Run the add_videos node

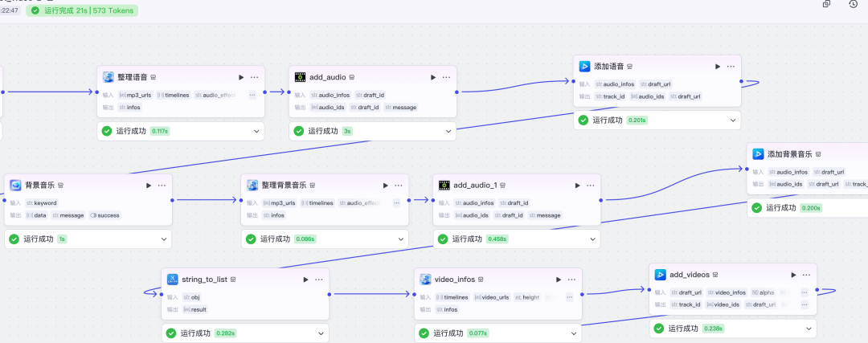coord(794,274)
